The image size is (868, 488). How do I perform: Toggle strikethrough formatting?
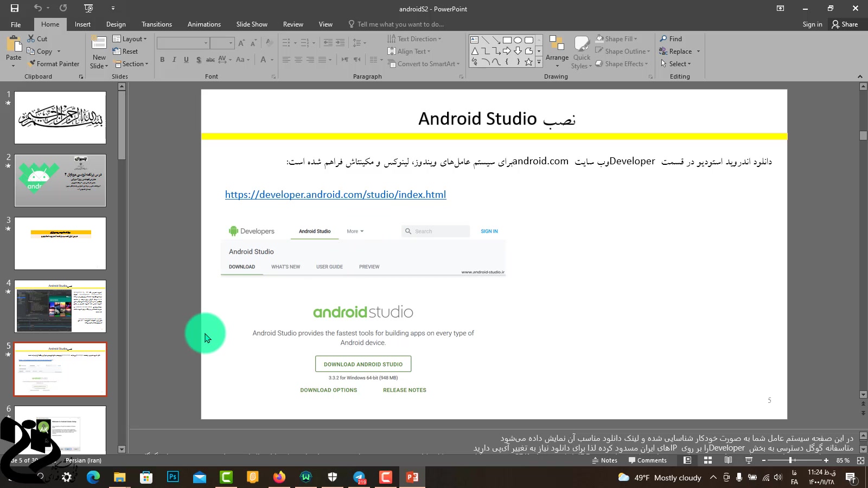[210, 60]
